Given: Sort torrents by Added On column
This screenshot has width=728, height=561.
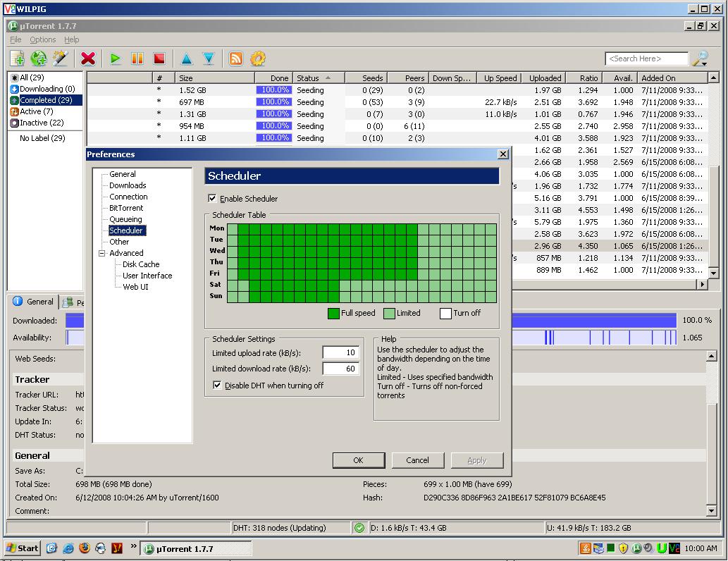Looking at the screenshot, I should [x=672, y=78].
